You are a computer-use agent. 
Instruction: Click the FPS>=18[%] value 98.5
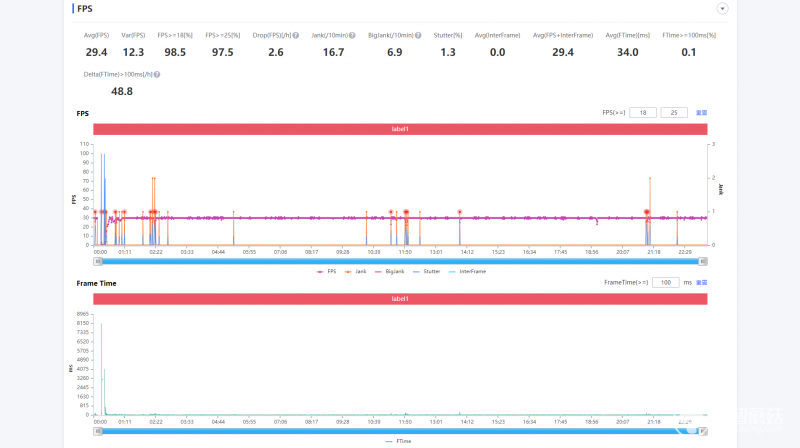[175, 53]
